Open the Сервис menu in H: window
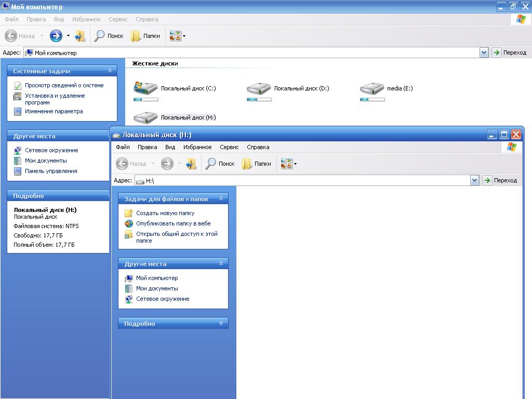This screenshot has height=399, width=532. tap(229, 147)
